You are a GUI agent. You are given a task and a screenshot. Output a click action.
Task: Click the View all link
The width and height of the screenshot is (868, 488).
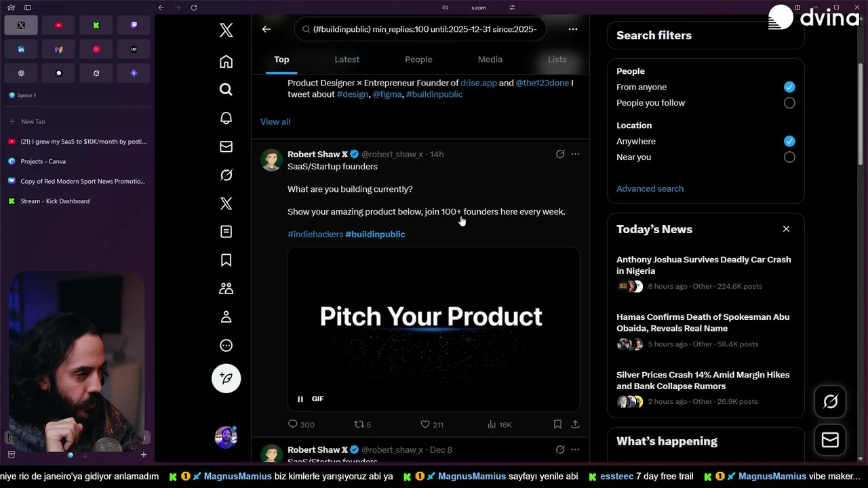coord(275,121)
